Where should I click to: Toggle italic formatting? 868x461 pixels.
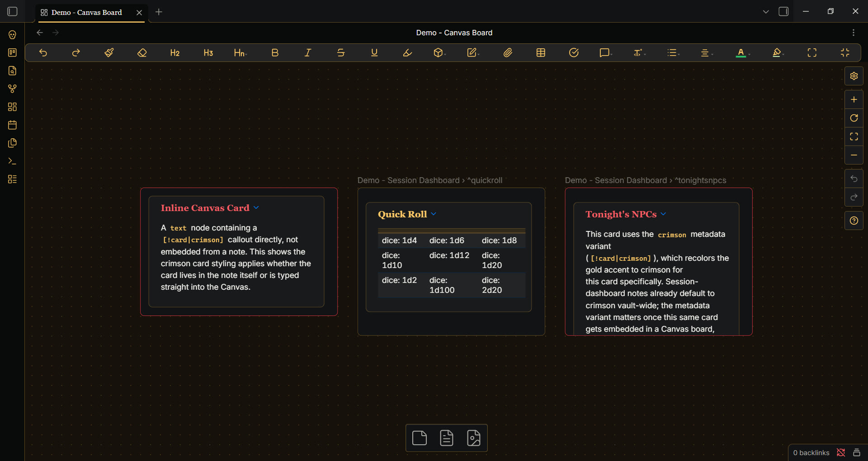tap(308, 53)
